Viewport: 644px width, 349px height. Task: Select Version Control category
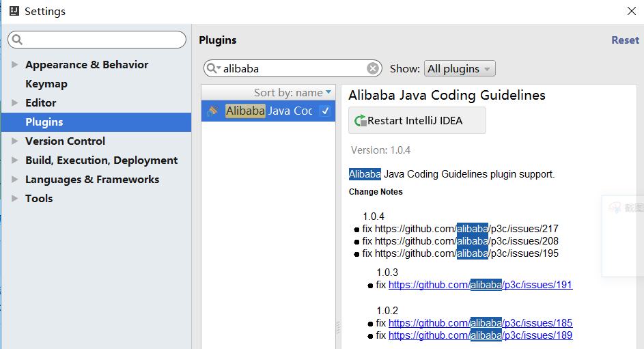66,141
